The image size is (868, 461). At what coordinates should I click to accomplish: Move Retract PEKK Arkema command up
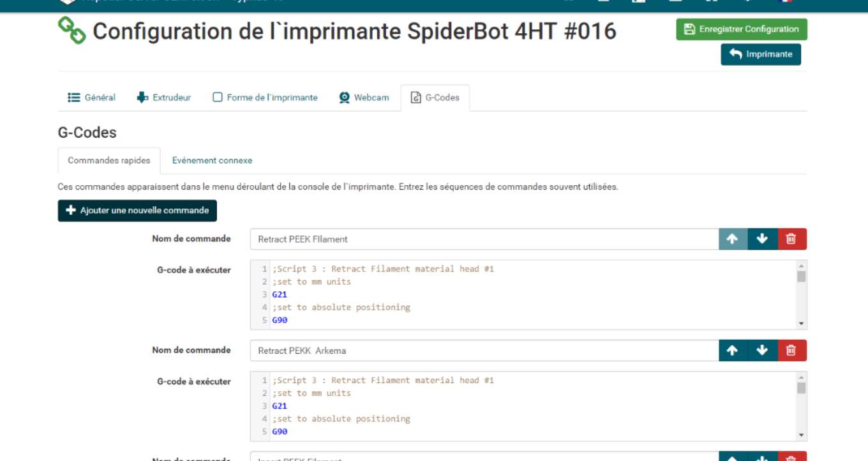pyautogui.click(x=733, y=351)
